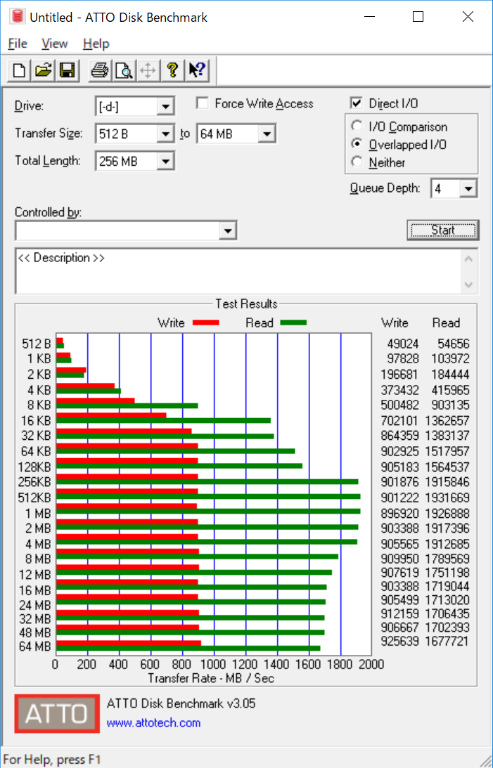This screenshot has height=768, width=493.
Task: Click the write value 896920
Action: pyautogui.click(x=400, y=513)
